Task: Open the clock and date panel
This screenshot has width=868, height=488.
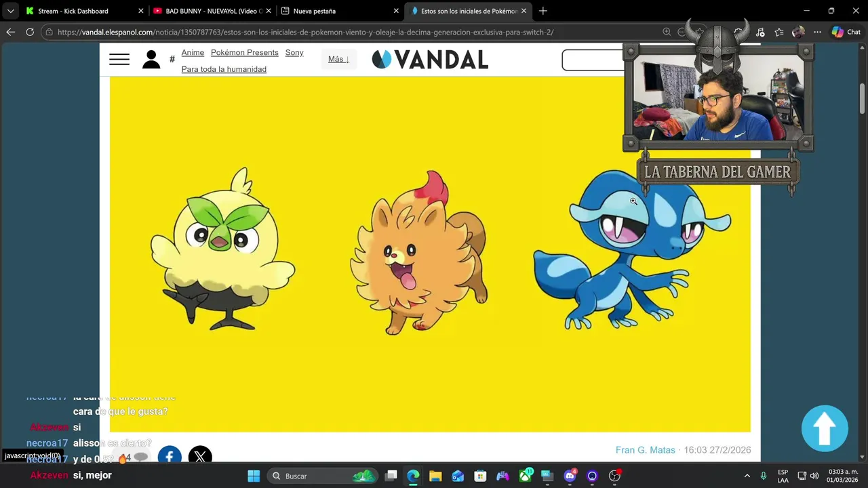Action: coord(843,476)
